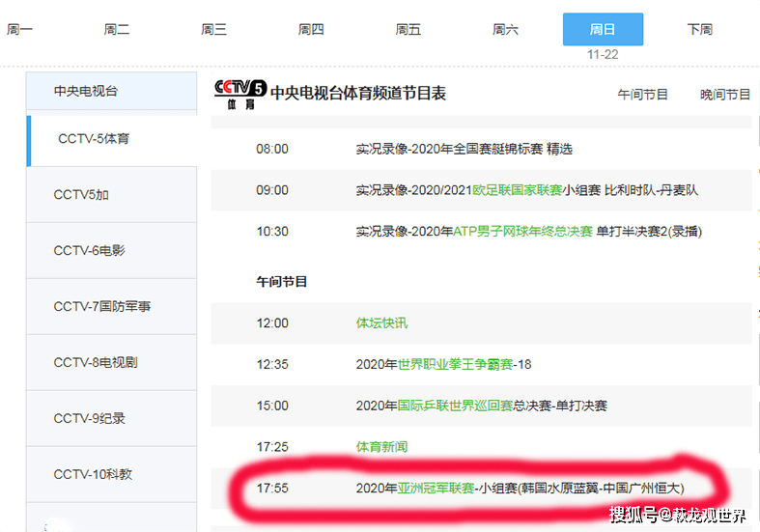Click the 12:00 time entry

[x=272, y=323]
